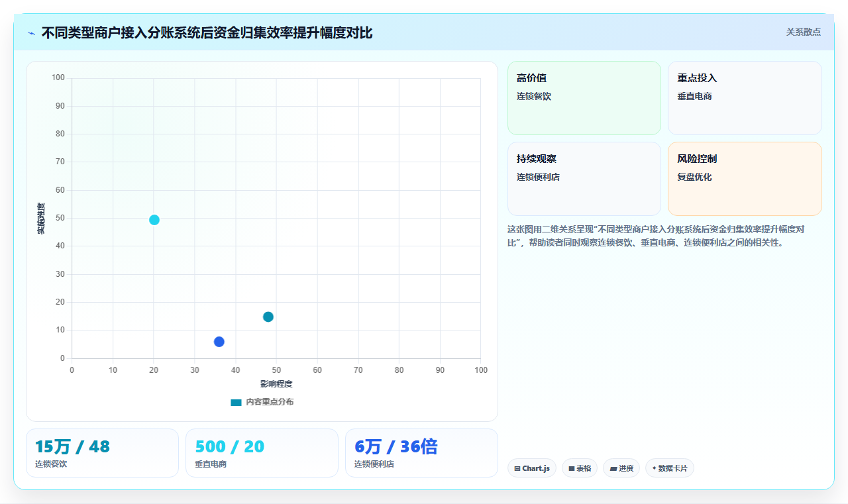Click the 15万 / 48 metric value
Screen dimensions: 848x504
click(72, 447)
